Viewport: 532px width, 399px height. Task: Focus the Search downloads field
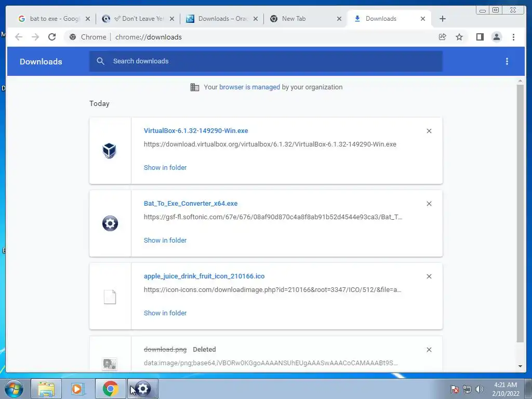(265, 61)
